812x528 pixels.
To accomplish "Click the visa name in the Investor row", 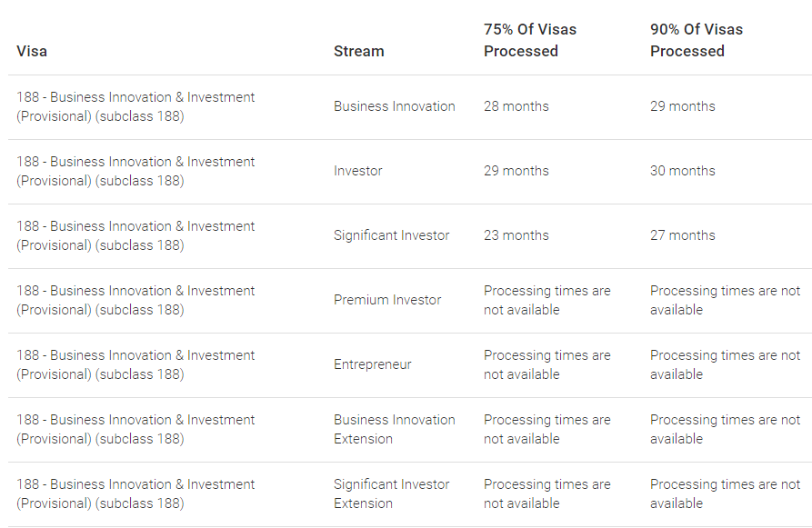I will pos(135,171).
